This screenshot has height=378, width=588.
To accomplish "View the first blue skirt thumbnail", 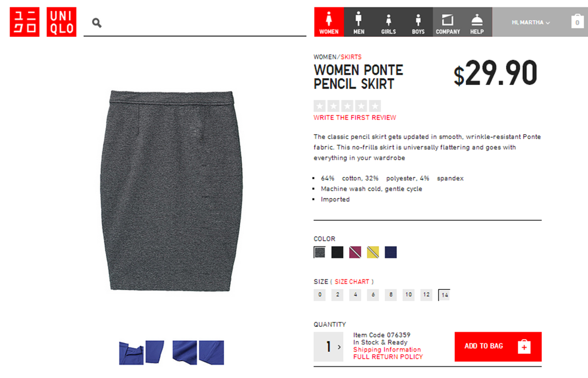I will [x=131, y=353].
